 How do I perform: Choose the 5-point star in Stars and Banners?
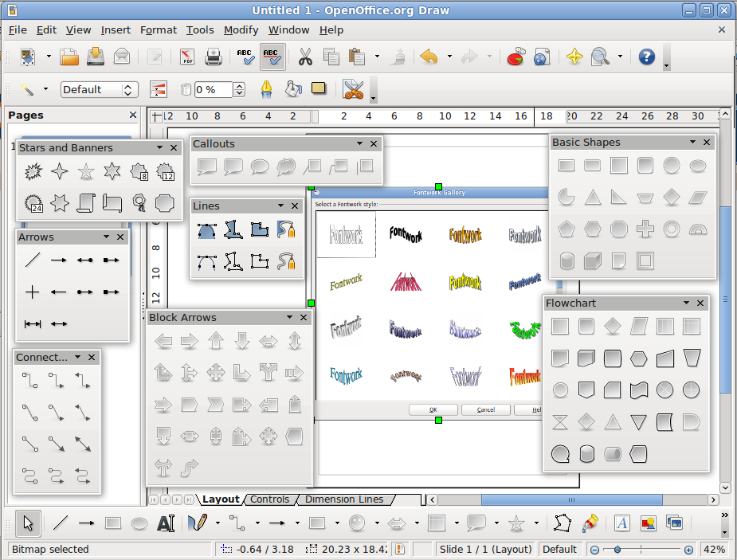pos(86,171)
